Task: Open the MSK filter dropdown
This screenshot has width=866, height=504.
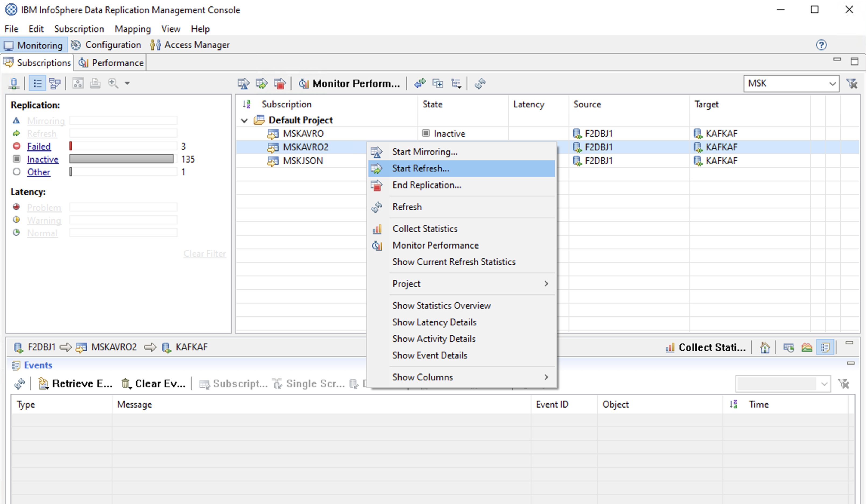Action: tap(832, 84)
